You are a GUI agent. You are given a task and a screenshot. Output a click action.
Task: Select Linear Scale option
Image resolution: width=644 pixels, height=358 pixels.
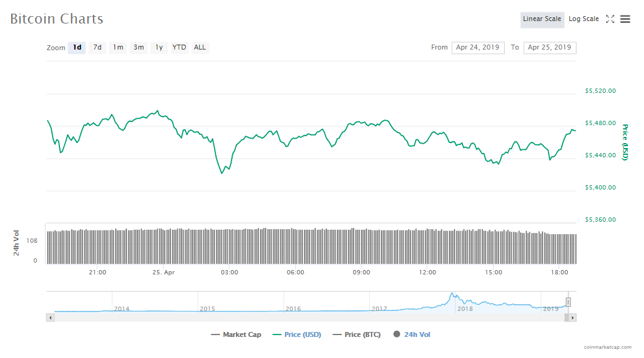(542, 19)
